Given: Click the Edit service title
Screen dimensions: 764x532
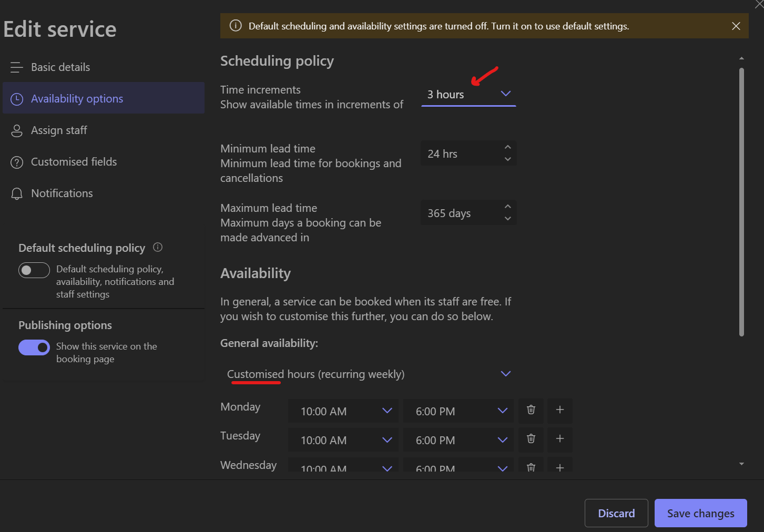Looking at the screenshot, I should (x=60, y=29).
